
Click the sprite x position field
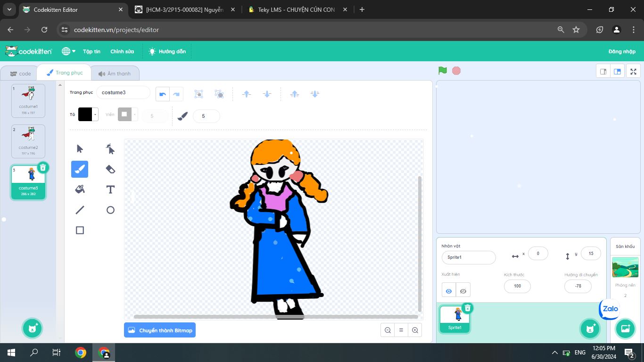point(538,254)
